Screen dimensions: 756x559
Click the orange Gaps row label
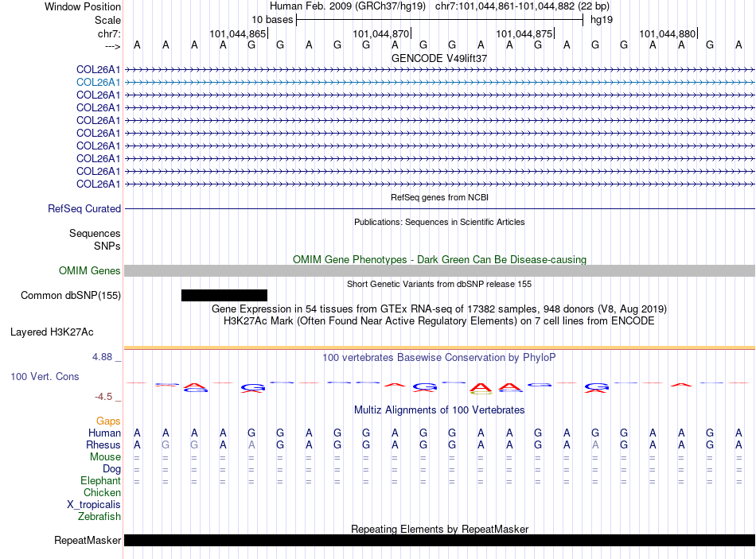(x=108, y=421)
